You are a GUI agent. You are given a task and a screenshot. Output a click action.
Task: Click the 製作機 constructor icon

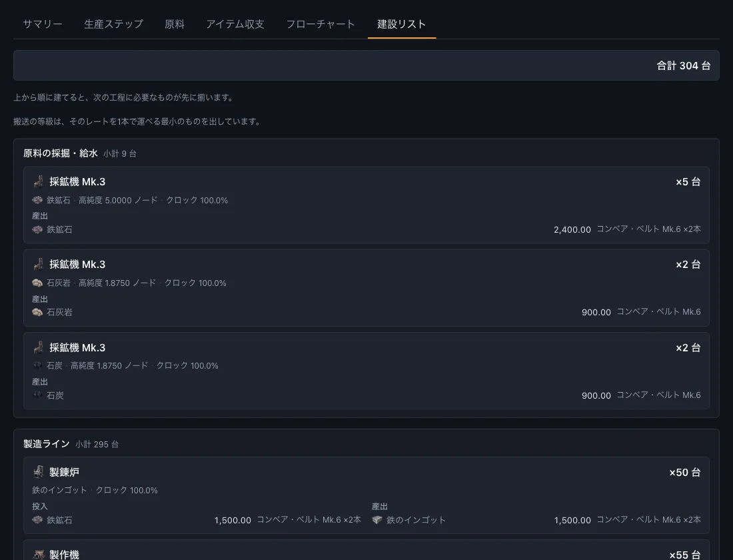pos(39,555)
